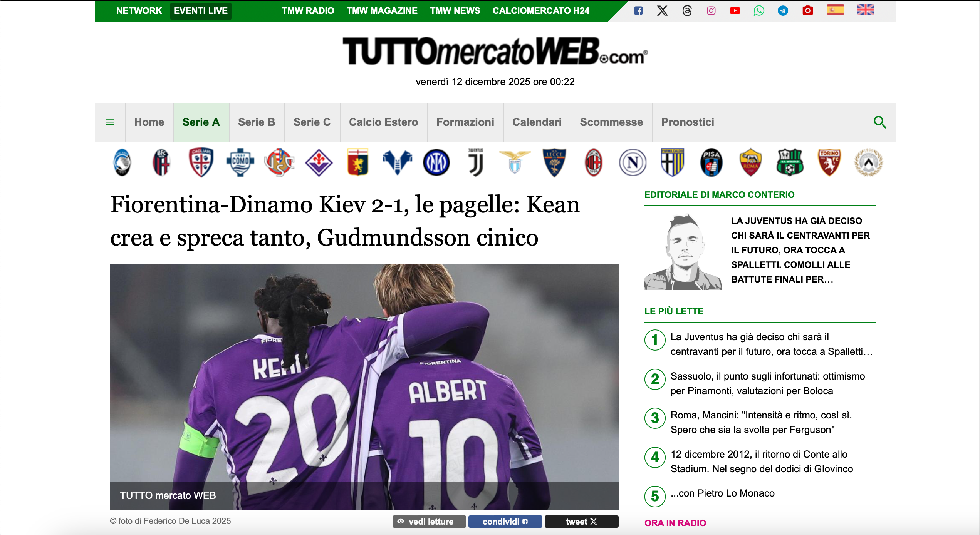Switch site language to Spanish flag
Image resolution: width=980 pixels, height=535 pixels.
click(x=835, y=10)
